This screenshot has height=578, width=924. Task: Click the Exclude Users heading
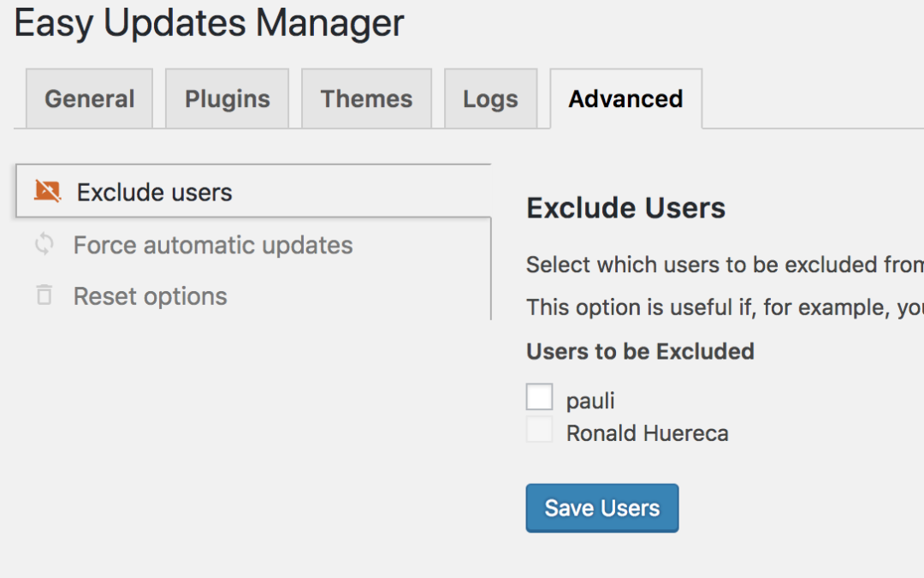tap(625, 207)
